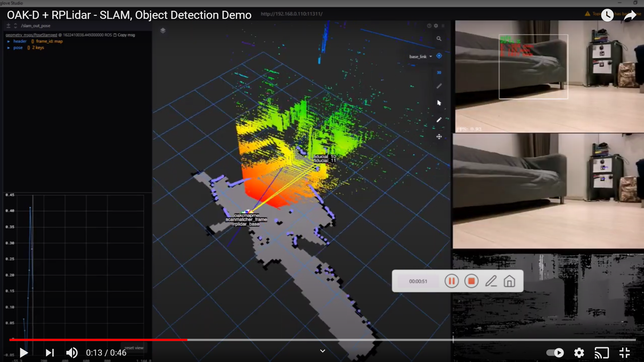This screenshot has height=362, width=644.
Task: Click the top camera image with detection box
Action: 549,76
